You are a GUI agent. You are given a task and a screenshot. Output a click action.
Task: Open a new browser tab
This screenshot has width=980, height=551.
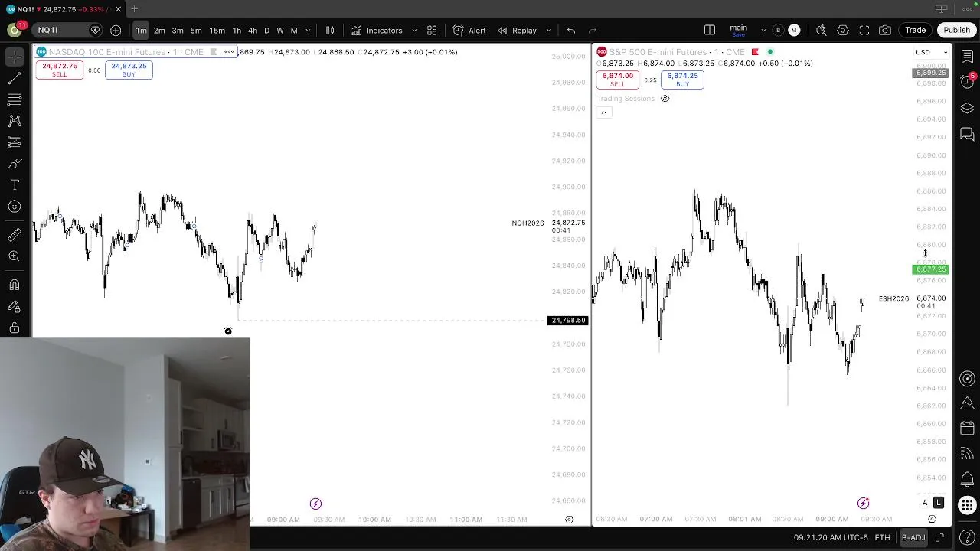(x=134, y=9)
